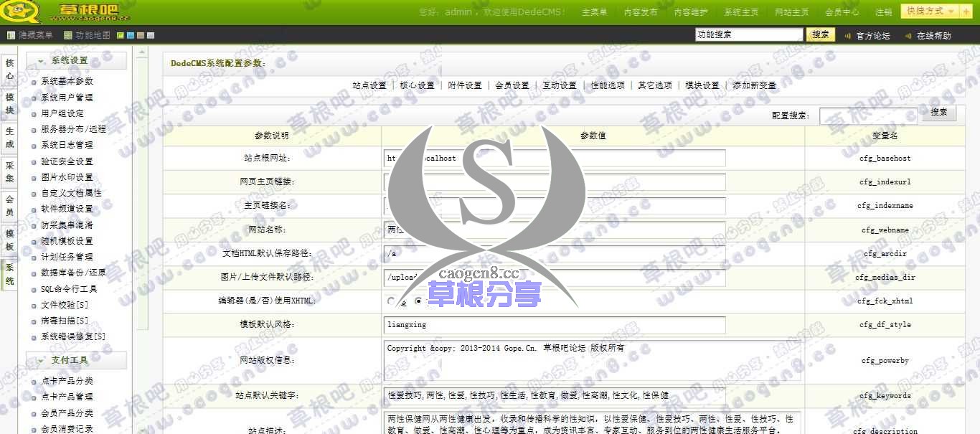The height and width of the screenshot is (434, 980).
Task: Click the 注销 logout link
Action: 884,11
